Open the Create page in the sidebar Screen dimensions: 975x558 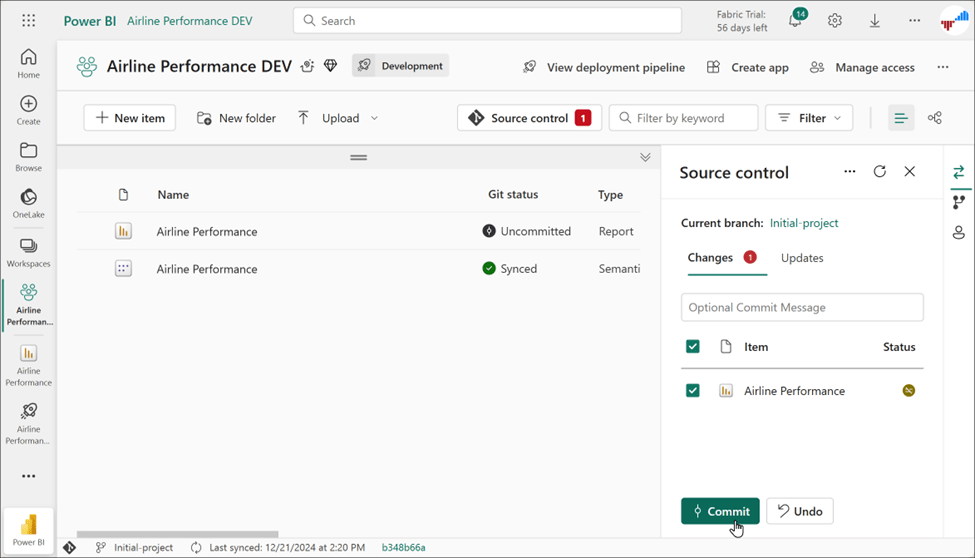coord(29,110)
